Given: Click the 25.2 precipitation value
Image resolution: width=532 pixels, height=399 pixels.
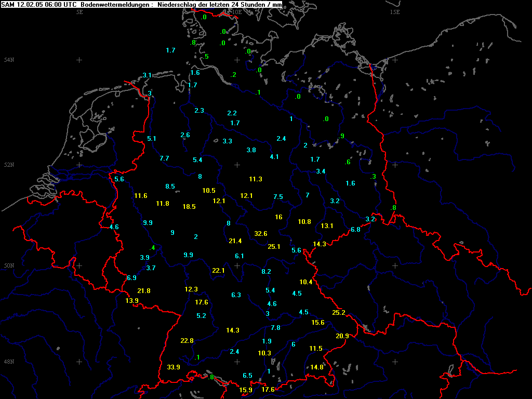Looking at the screenshot, I should tap(339, 313).
